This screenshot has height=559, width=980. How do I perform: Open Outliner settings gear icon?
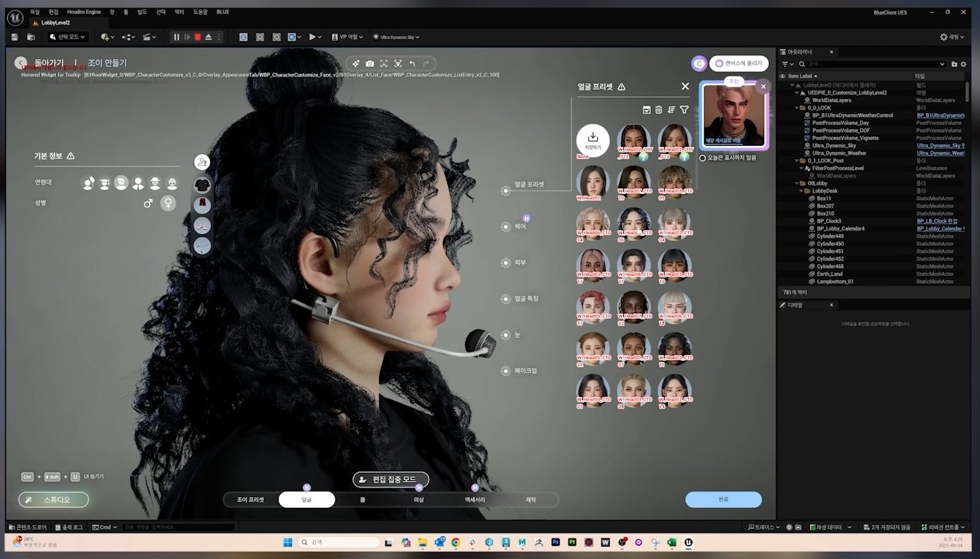coord(963,64)
